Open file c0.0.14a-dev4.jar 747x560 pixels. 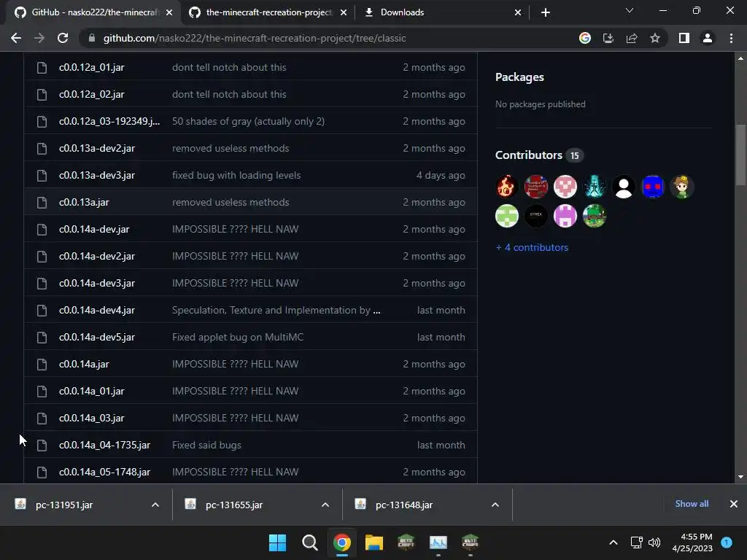pos(97,310)
